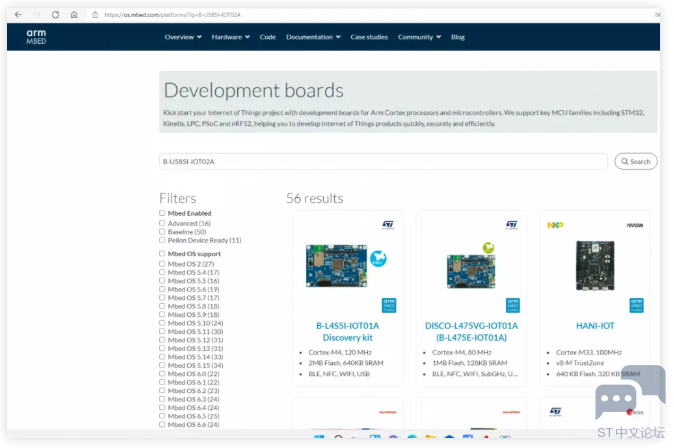Image resolution: width=674 pixels, height=448 pixels.
Task: Click the Arrow logo on HANI-IOT card
Action: pyautogui.click(x=634, y=225)
